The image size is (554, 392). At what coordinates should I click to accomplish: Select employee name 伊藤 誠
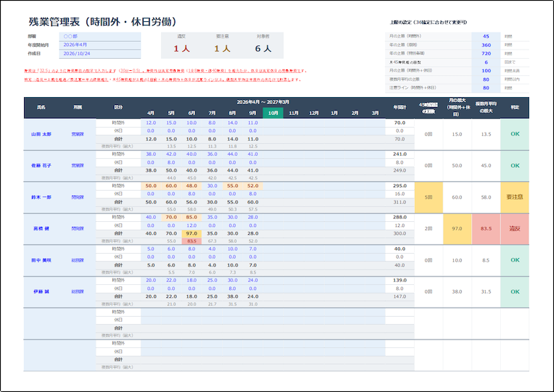pyautogui.click(x=41, y=292)
